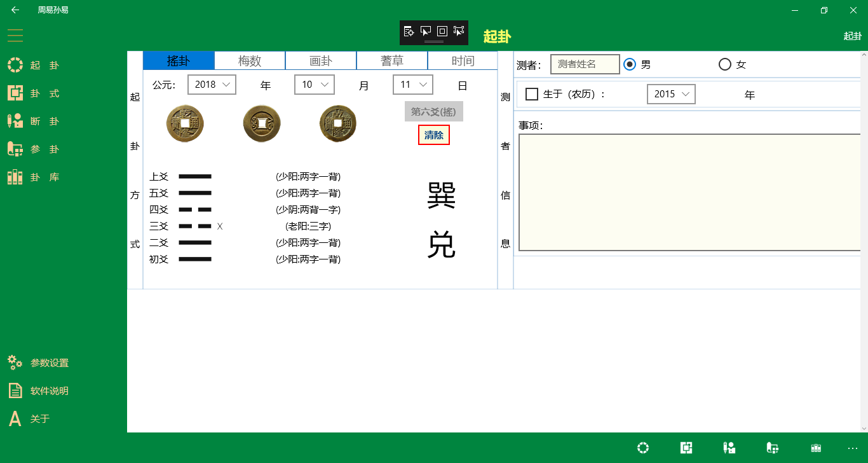
Task: Open the month dropdown showing 10
Action: coord(315,85)
